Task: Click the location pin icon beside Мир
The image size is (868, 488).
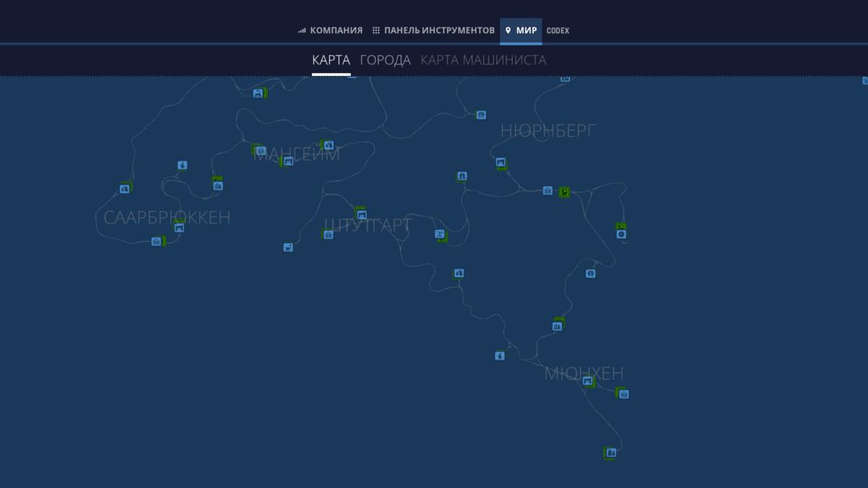Action: 509,30
